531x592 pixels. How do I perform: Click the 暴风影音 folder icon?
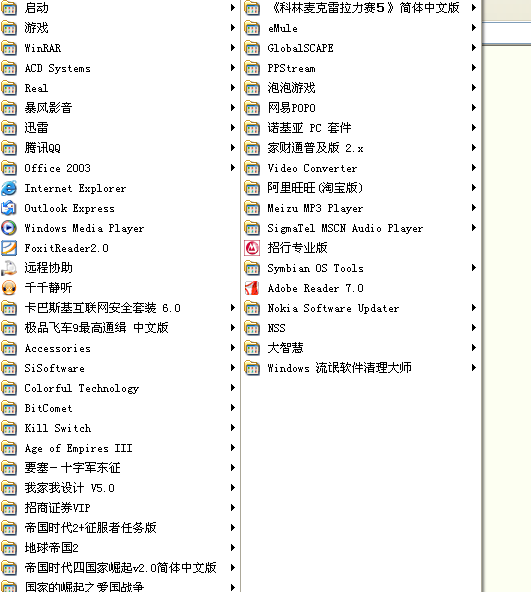(x=9, y=108)
